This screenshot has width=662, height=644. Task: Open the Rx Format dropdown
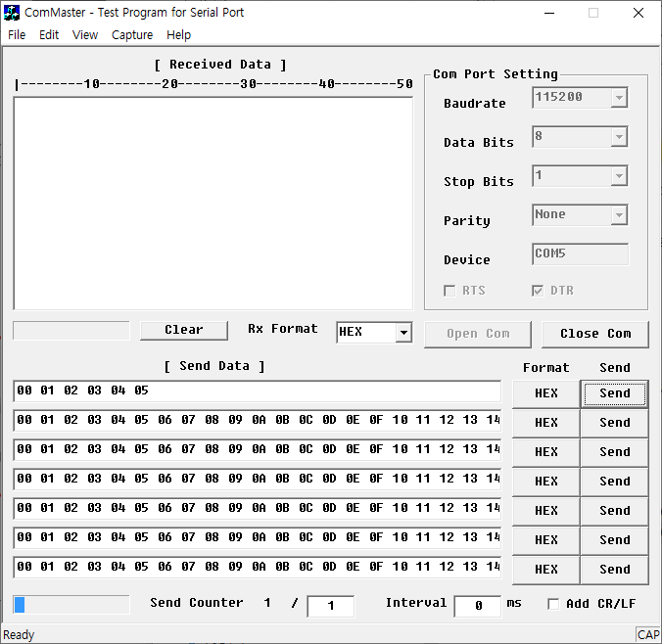[402, 333]
